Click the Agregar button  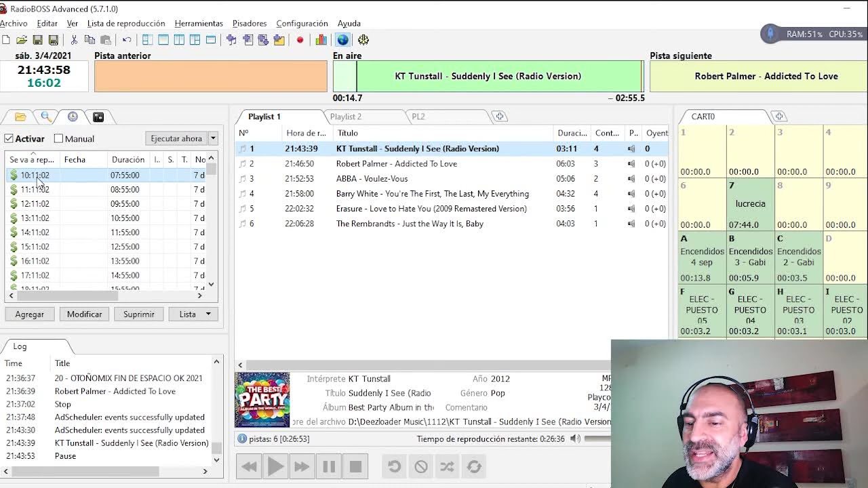pyautogui.click(x=30, y=314)
